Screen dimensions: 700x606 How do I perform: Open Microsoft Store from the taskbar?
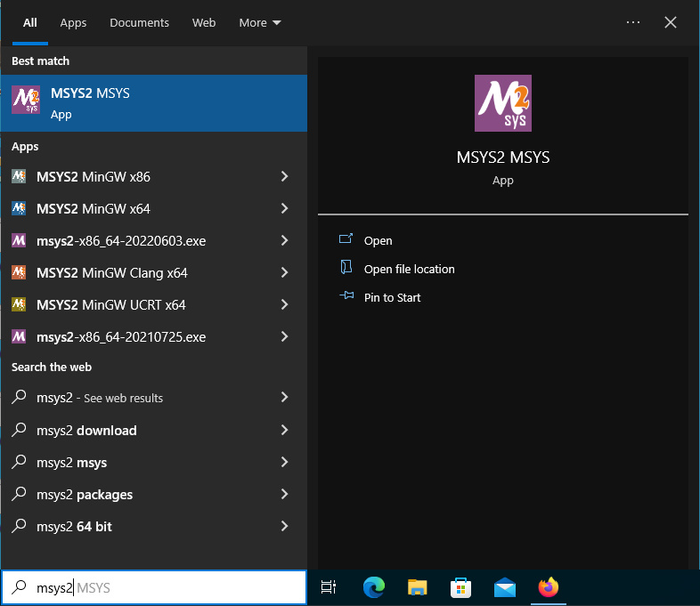pos(460,587)
